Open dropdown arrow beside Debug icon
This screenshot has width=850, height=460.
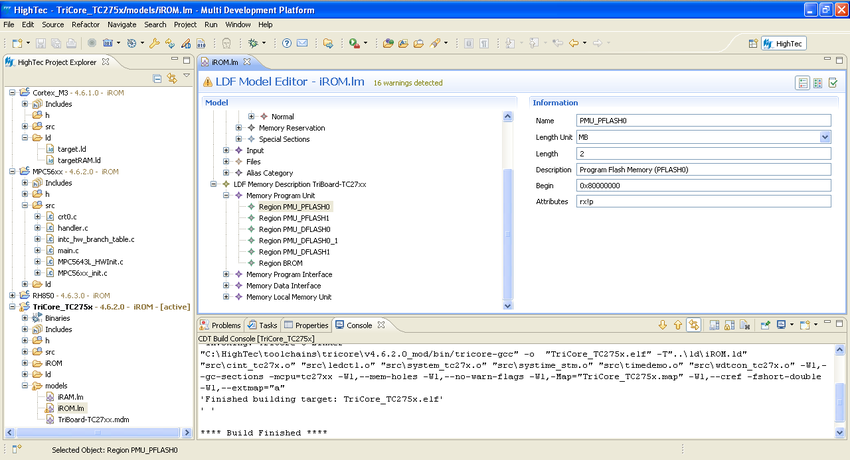point(264,43)
